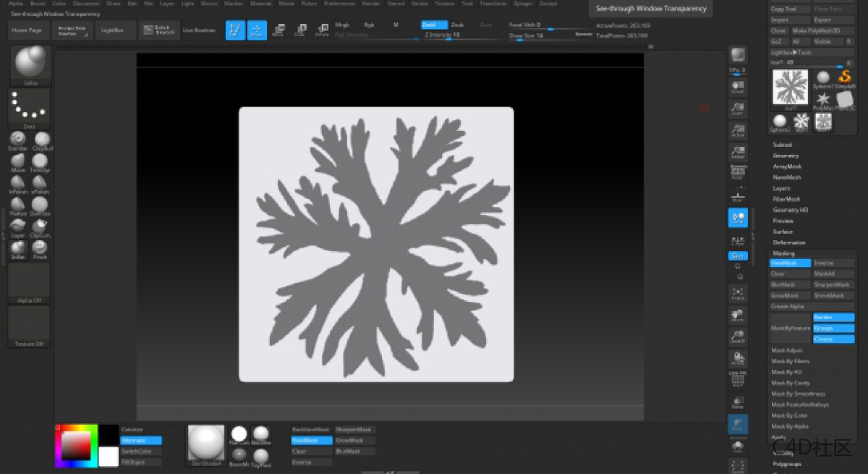The width and height of the screenshot is (868, 474).
Task: Open the Preferences menu
Action: [x=339, y=4]
